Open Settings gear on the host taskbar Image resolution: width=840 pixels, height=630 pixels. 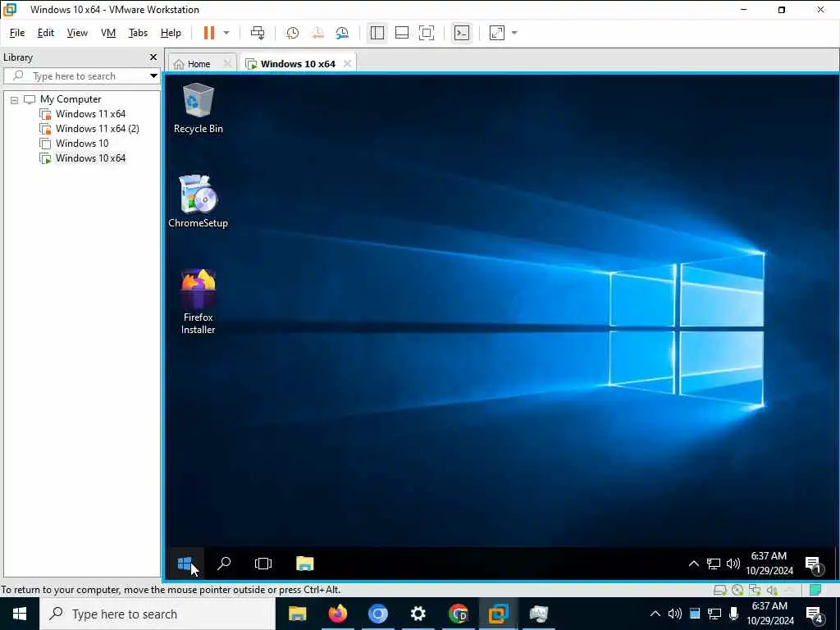click(x=418, y=614)
